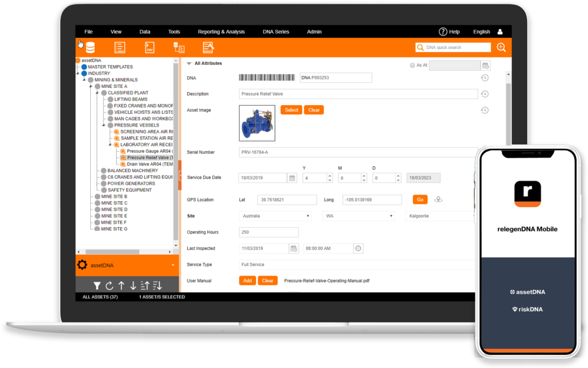Collapse the LABORATORY AIR RECEI tree node

110,144
